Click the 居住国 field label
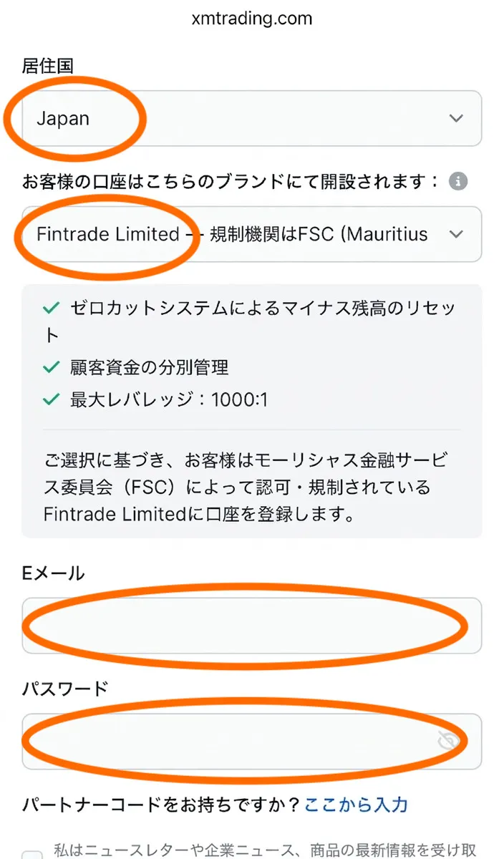Screen dimensions: 504x859 tap(48, 66)
